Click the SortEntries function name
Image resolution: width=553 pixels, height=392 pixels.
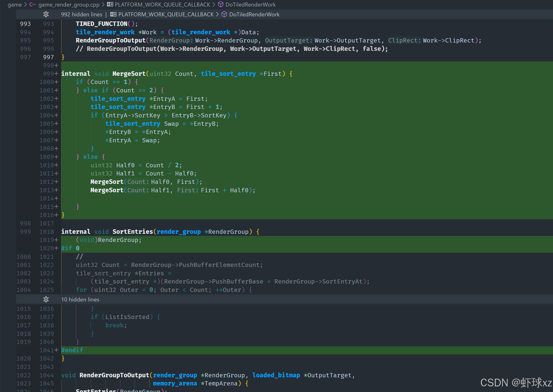click(133, 232)
